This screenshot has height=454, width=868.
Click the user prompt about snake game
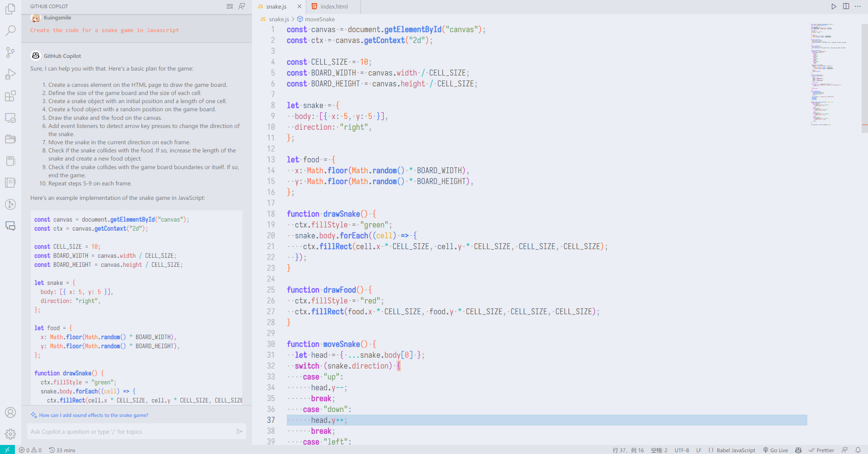point(104,30)
